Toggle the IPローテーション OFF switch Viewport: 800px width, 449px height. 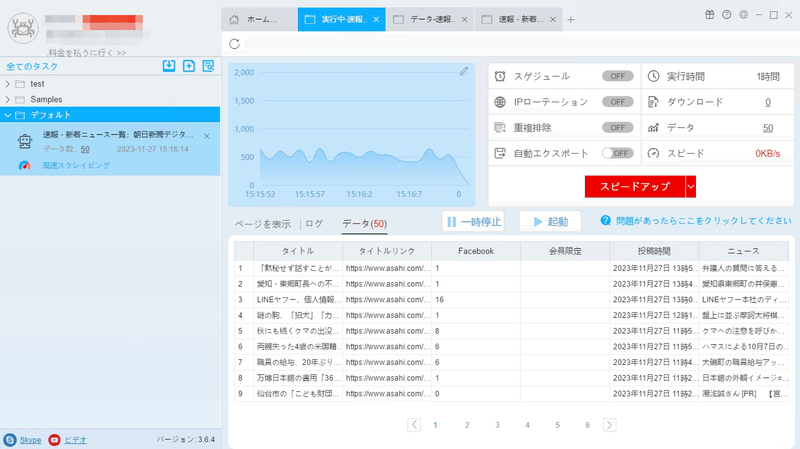pos(617,102)
